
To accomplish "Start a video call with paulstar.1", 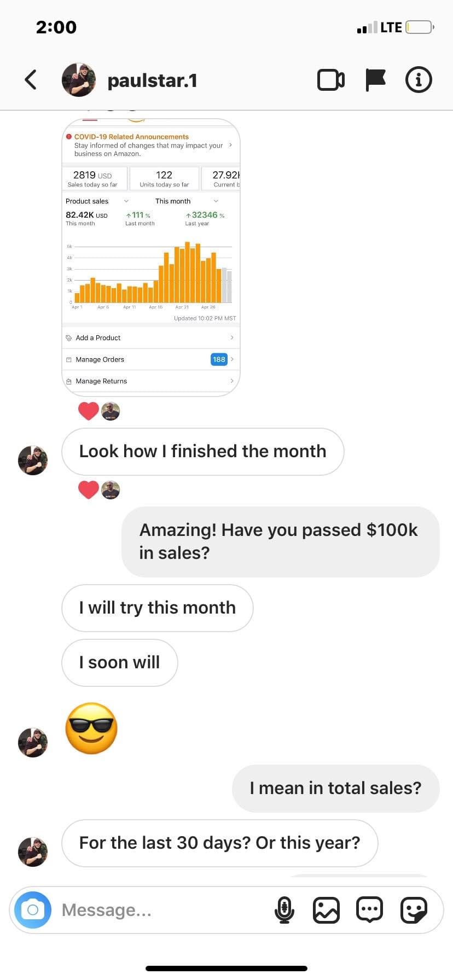I will coord(331,80).
